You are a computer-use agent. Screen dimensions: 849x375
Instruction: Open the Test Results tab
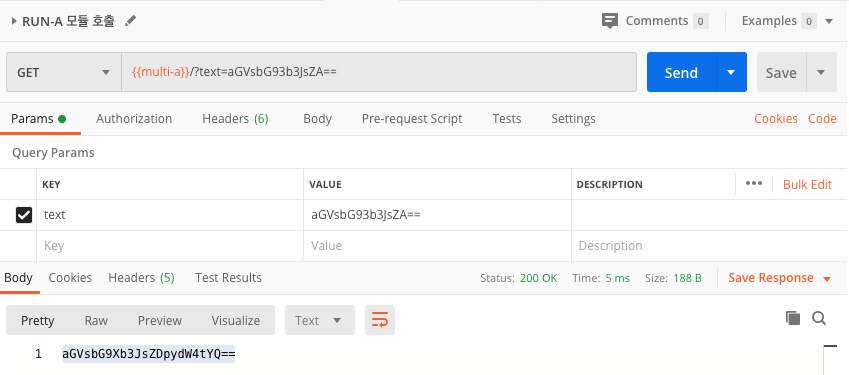point(228,278)
